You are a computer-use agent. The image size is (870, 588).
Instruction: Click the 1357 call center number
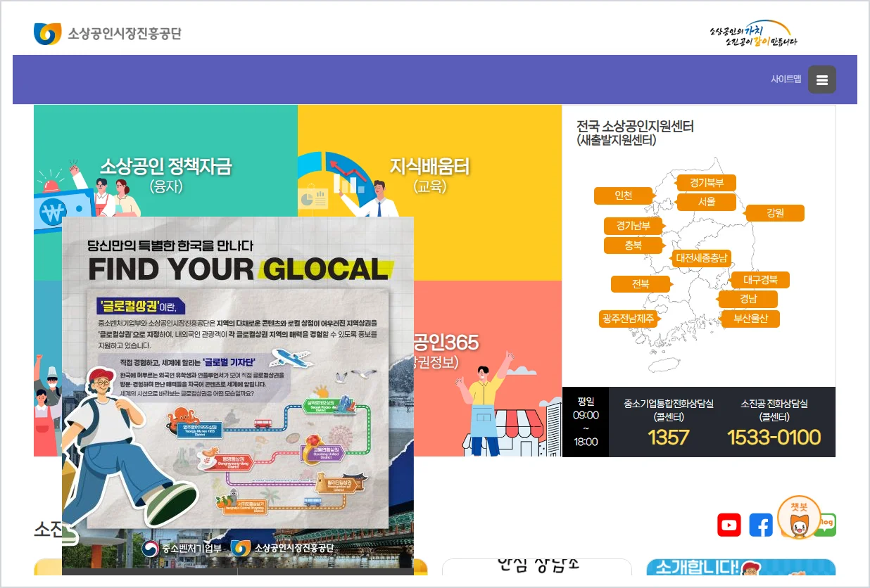click(668, 437)
